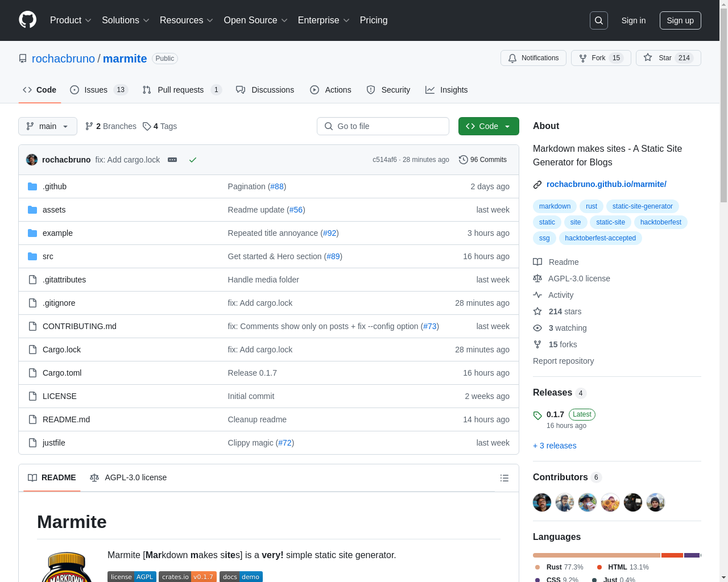Viewport: 728px width, 582px height.
Task: Click the languages color bar Rust segment
Action: 597,555
